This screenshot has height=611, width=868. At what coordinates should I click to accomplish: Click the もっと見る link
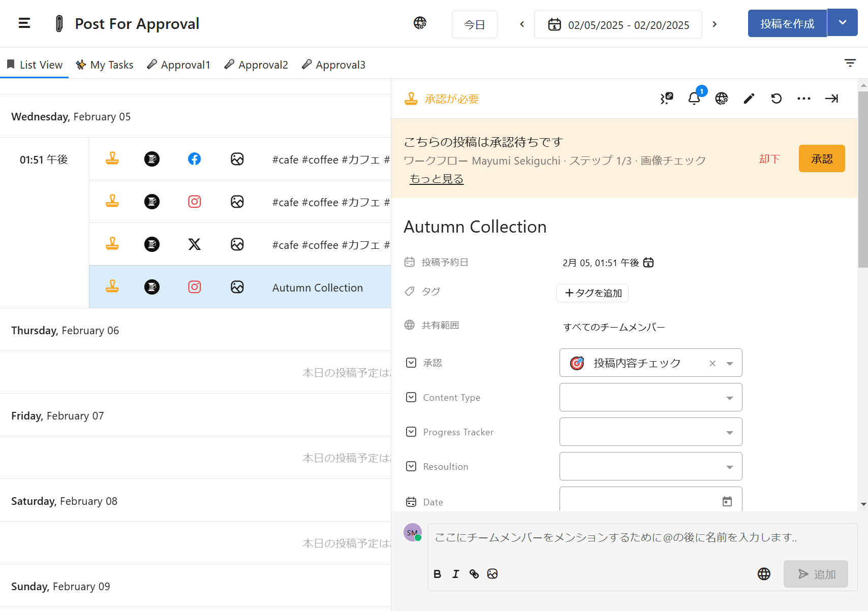point(437,179)
